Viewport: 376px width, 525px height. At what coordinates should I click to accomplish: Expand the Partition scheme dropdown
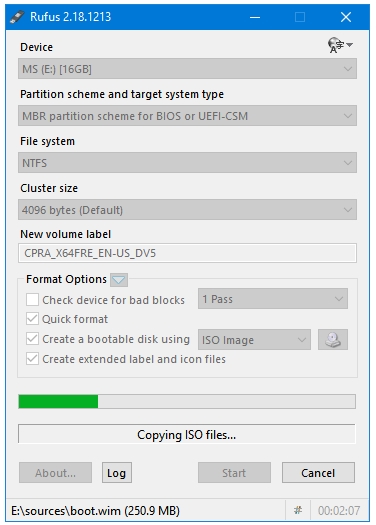point(187,116)
